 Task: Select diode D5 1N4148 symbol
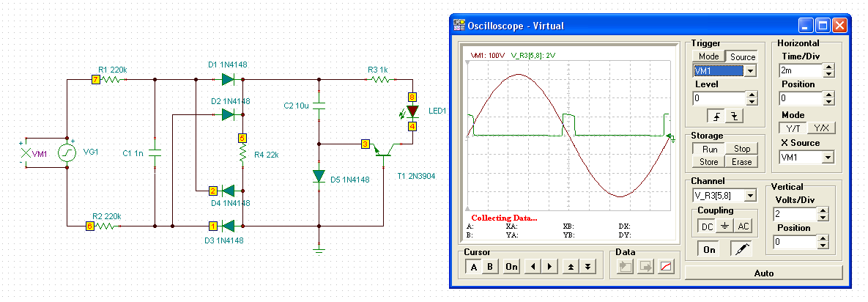(x=319, y=176)
